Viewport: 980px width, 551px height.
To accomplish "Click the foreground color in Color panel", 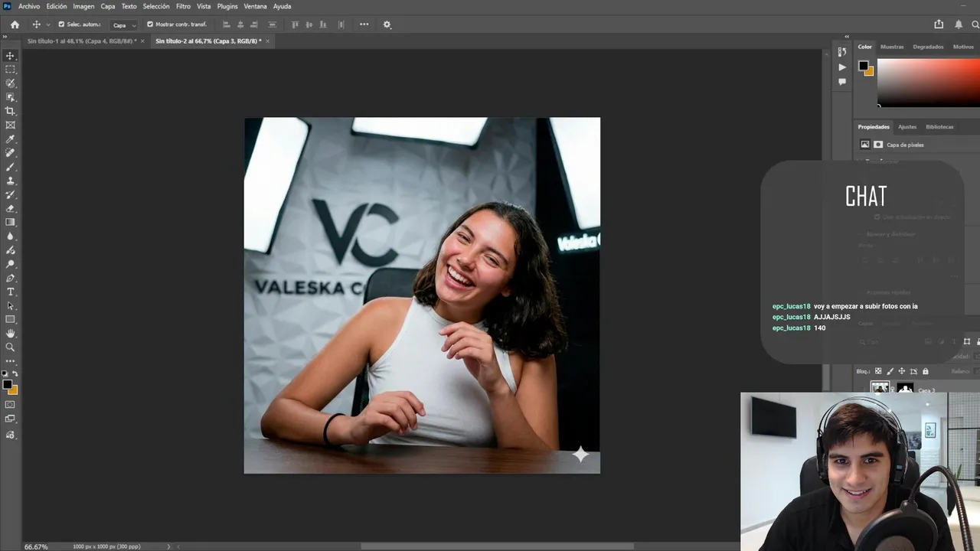I will (x=863, y=66).
